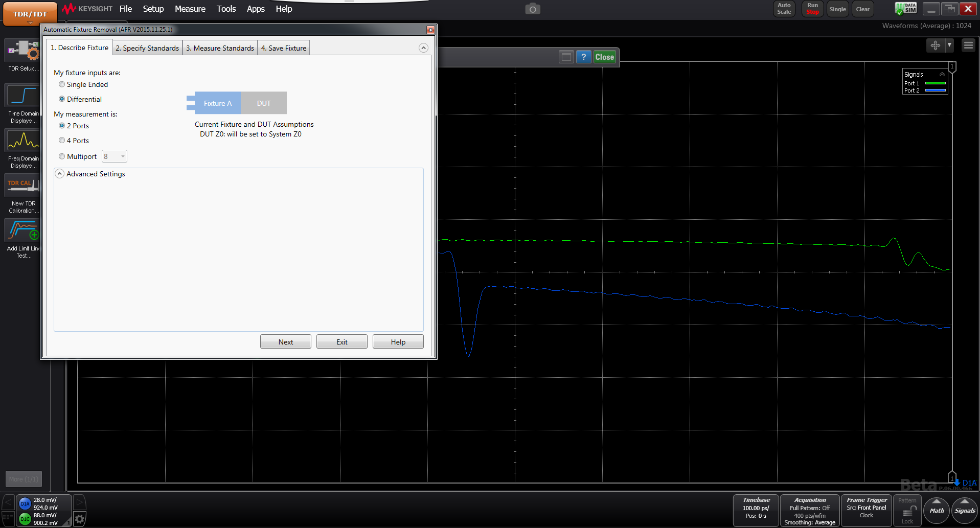Image resolution: width=980 pixels, height=528 pixels.
Task: Open the Multiport port count dropdown
Action: 115,156
